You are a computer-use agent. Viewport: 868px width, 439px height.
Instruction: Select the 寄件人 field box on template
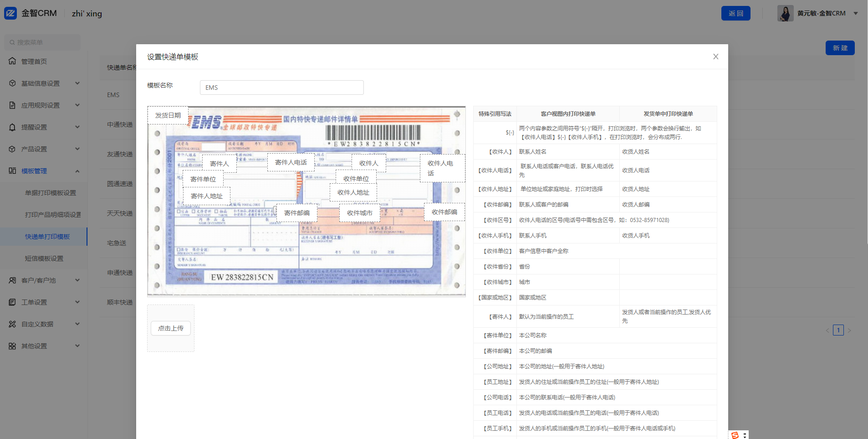(x=220, y=164)
